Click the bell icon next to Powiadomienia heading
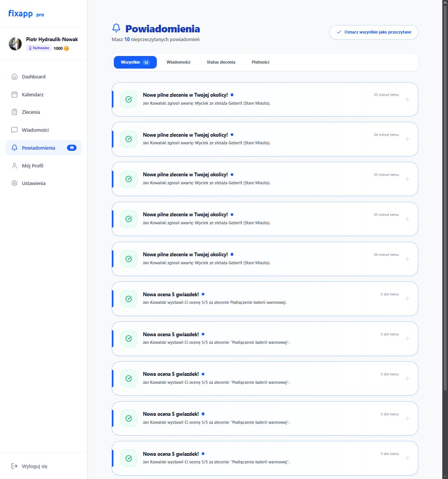The height and width of the screenshot is (479, 448). (x=116, y=28)
